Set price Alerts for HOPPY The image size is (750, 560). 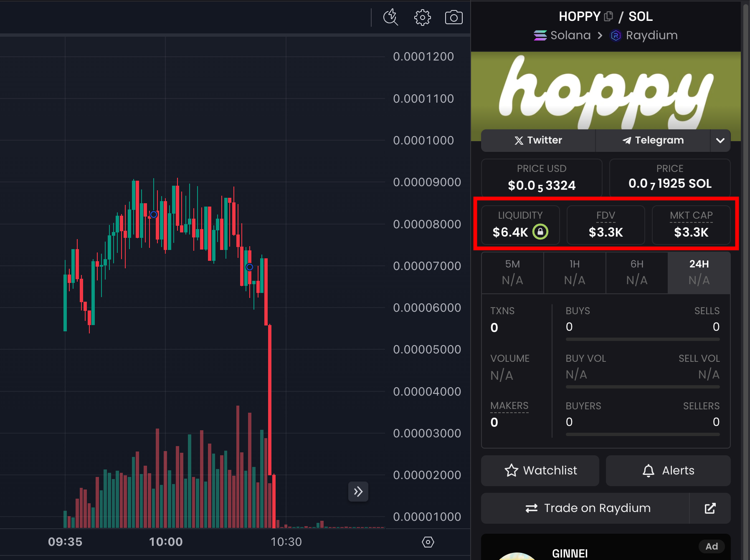click(668, 471)
